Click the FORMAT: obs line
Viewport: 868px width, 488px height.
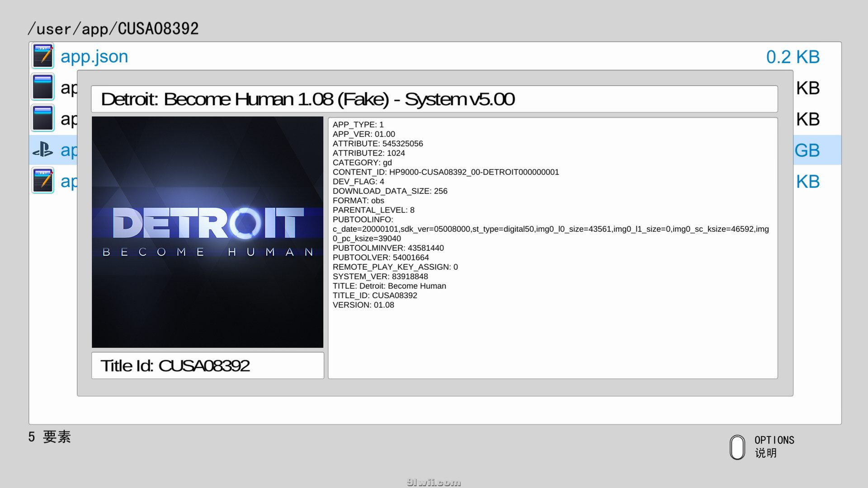pos(359,201)
